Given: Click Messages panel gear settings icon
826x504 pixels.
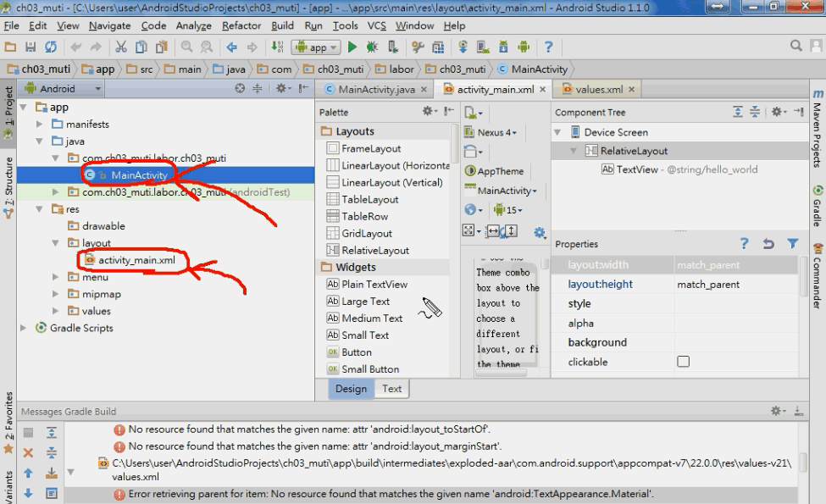Looking at the screenshot, I should click(778, 411).
